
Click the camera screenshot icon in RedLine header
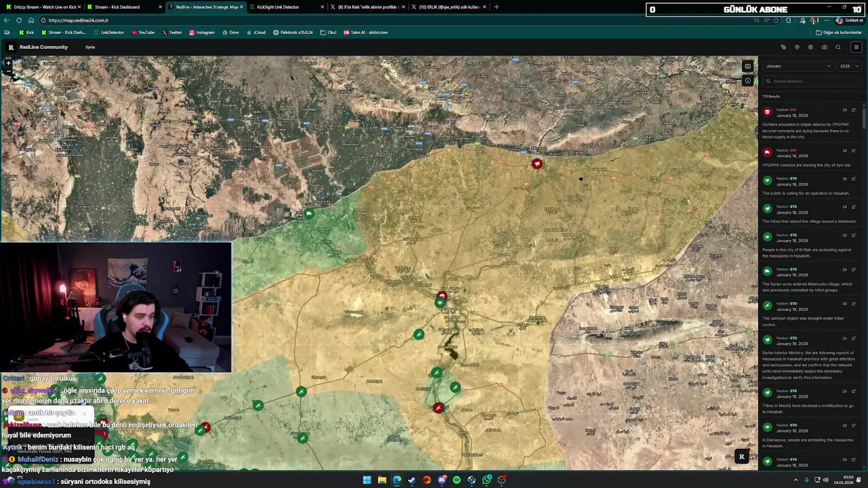824,47
